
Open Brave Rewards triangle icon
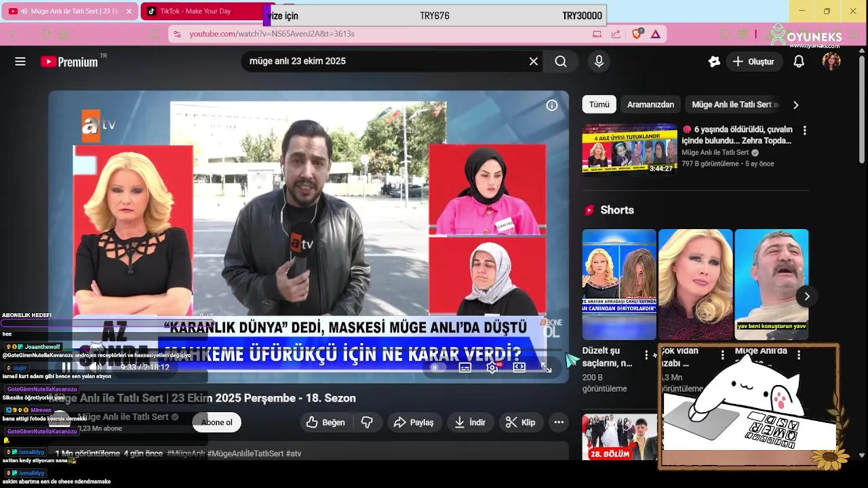point(656,34)
